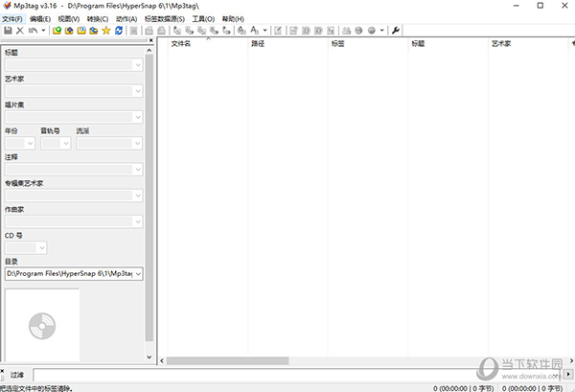Screen dimensions: 575x392
Task: Click the Undo arrow icon
Action: pos(33,31)
